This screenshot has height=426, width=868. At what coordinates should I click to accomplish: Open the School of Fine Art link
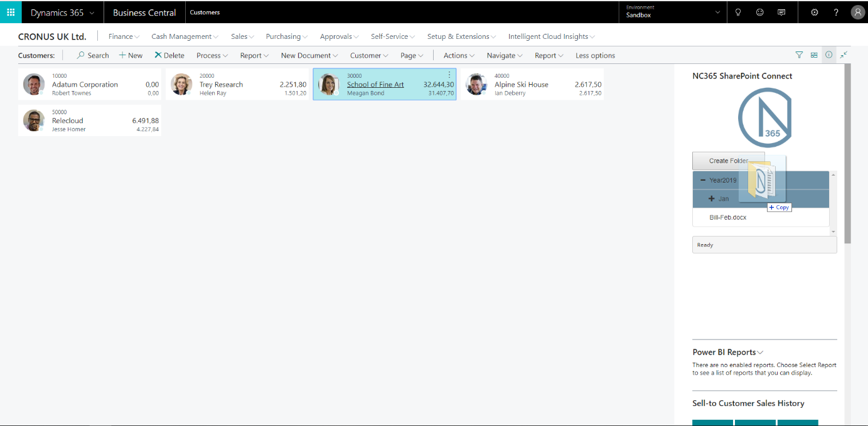coord(375,85)
